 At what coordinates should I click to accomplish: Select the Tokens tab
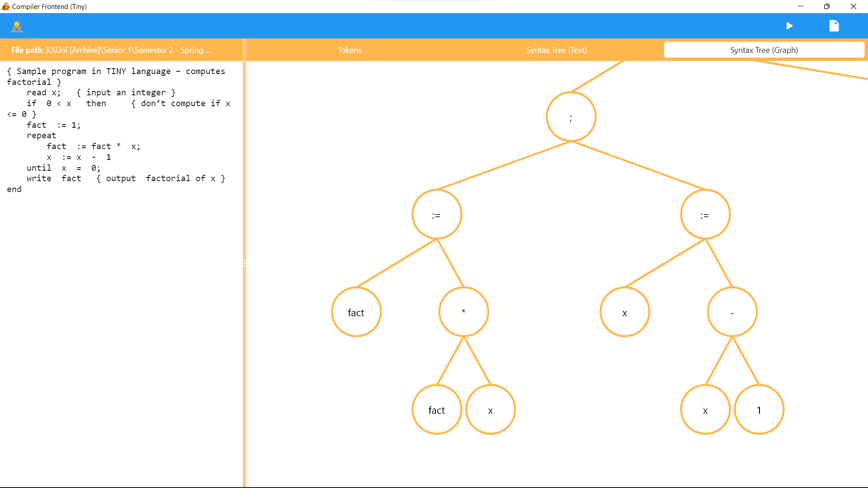[349, 49]
